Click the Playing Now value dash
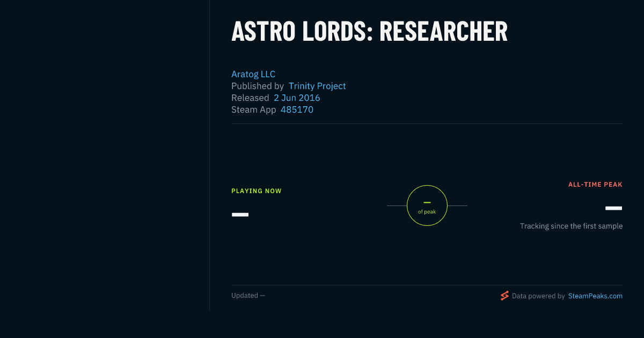This screenshot has height=338, width=644. pos(240,215)
